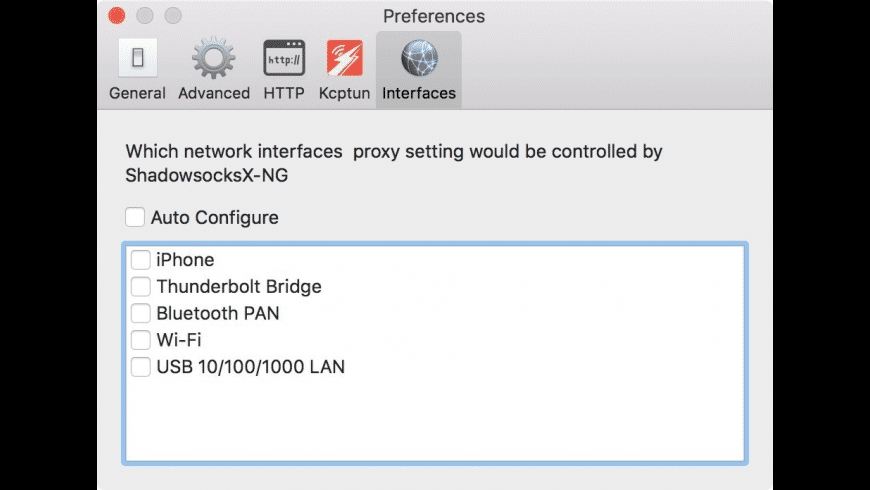The image size is (870, 490).
Task: Click the "Kcptun" tab label text
Action: coord(345,93)
